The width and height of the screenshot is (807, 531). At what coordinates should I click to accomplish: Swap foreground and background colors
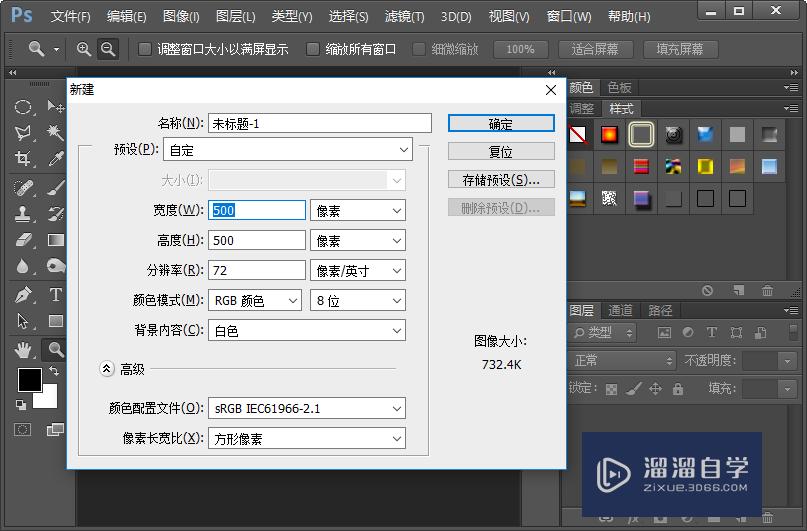(x=54, y=370)
